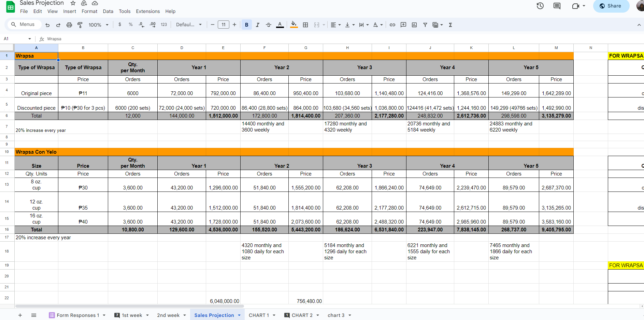
Task: Open the functions sigma icon
Action: tap(450, 25)
